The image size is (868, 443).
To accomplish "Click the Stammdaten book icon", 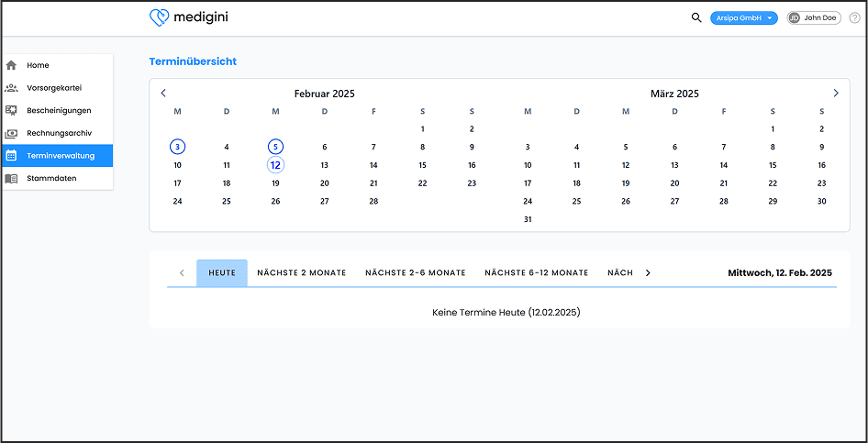I will click(x=11, y=178).
